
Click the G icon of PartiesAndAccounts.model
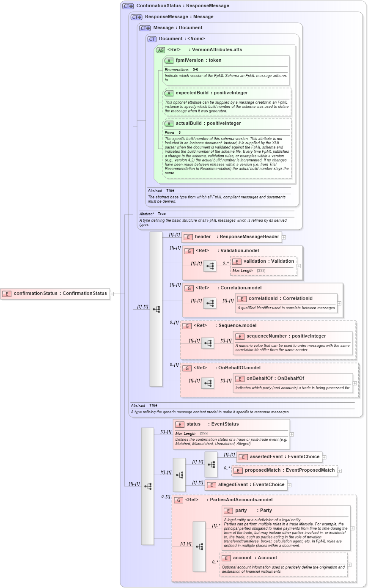point(179,500)
